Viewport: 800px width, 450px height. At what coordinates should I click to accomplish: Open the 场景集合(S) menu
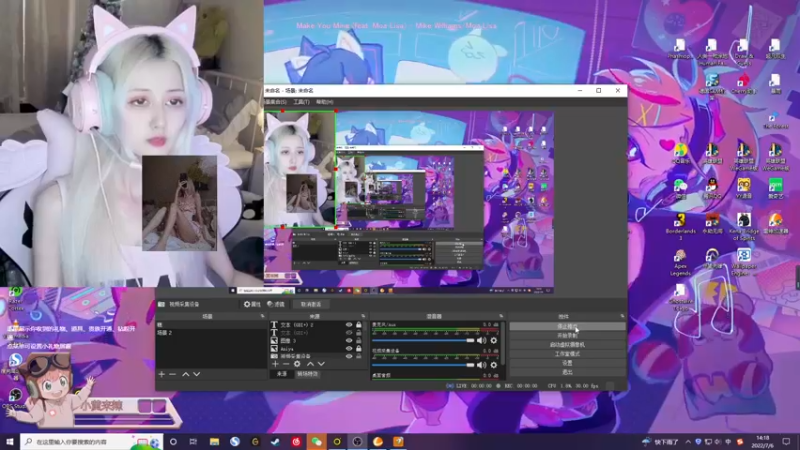tap(275, 102)
